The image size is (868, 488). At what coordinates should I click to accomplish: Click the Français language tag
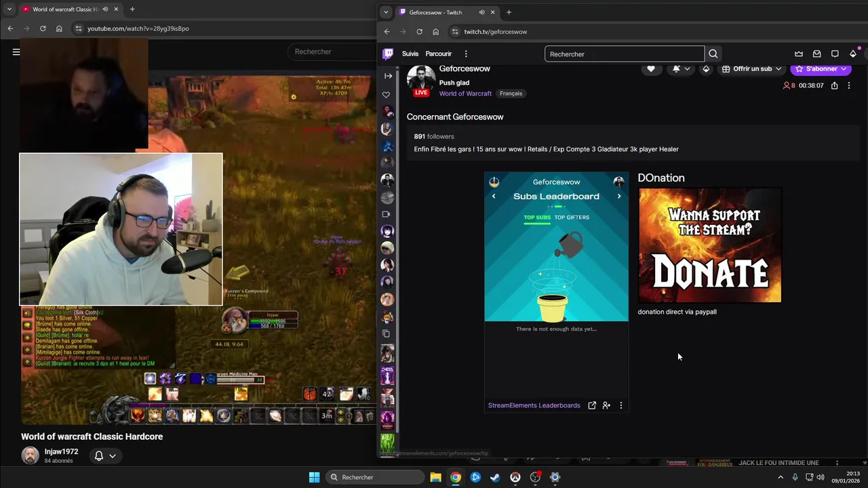(511, 94)
